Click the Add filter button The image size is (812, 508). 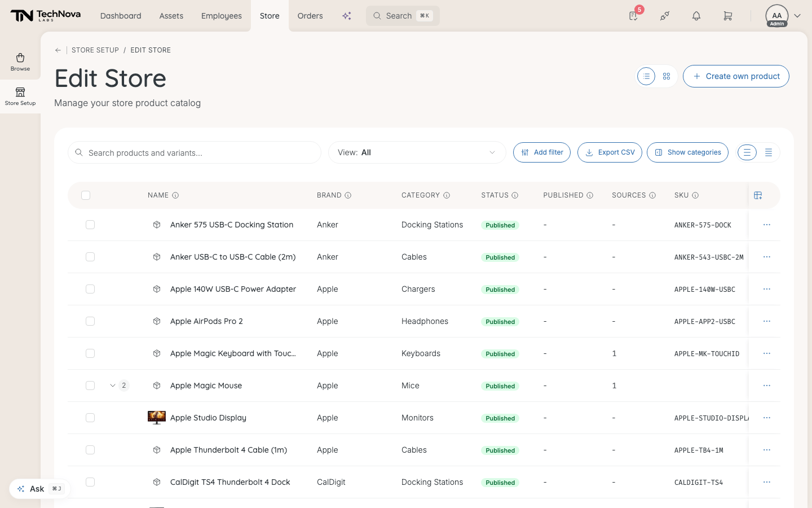click(x=542, y=152)
